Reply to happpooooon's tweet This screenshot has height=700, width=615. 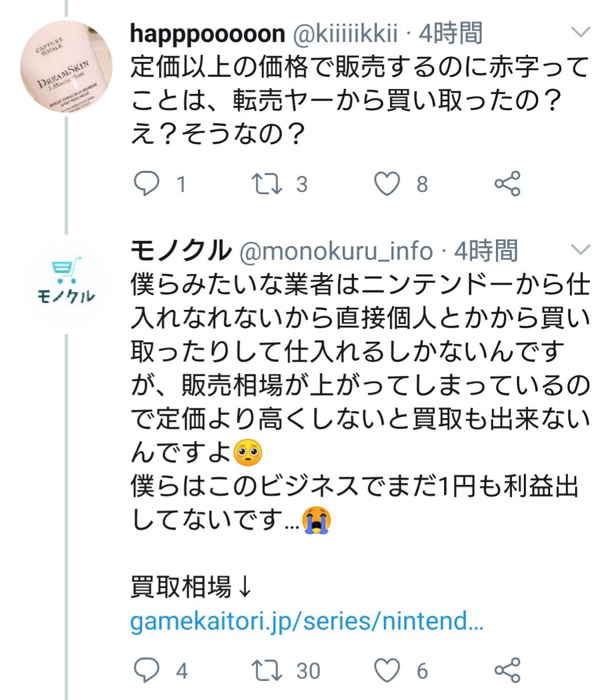click(147, 184)
